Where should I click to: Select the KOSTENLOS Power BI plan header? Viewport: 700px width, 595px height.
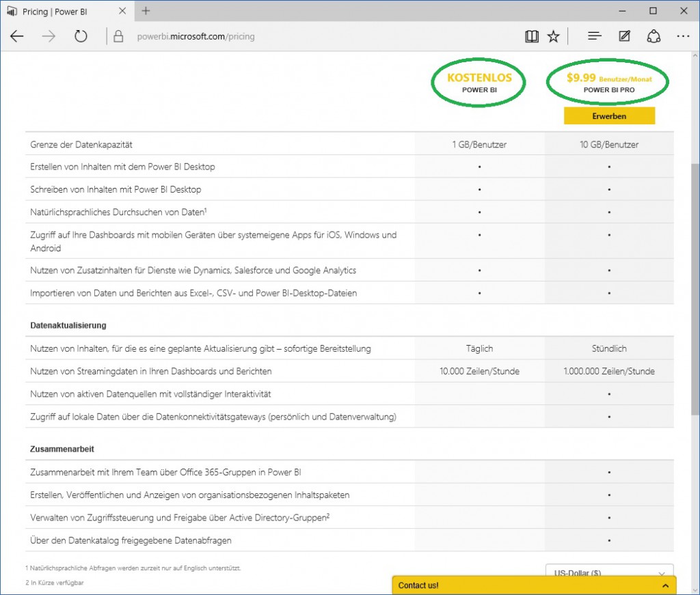pos(479,82)
